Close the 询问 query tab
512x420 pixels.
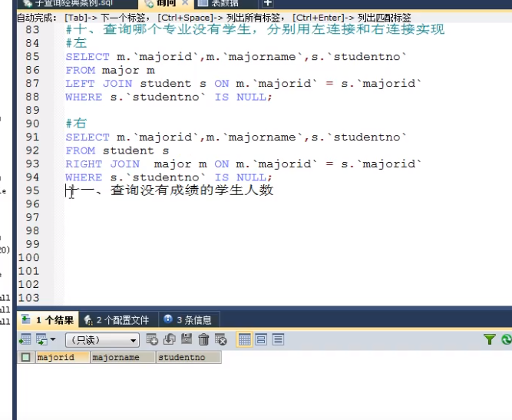(185, 3)
